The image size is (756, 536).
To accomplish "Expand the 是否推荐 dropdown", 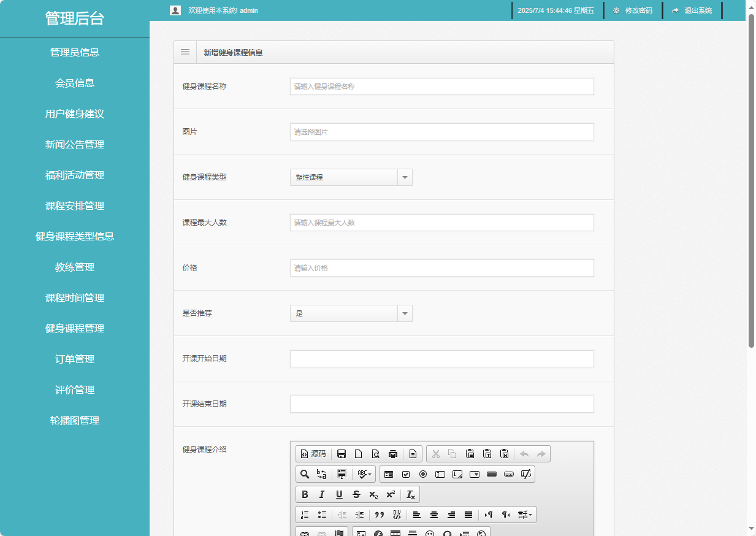I will pyautogui.click(x=351, y=313).
